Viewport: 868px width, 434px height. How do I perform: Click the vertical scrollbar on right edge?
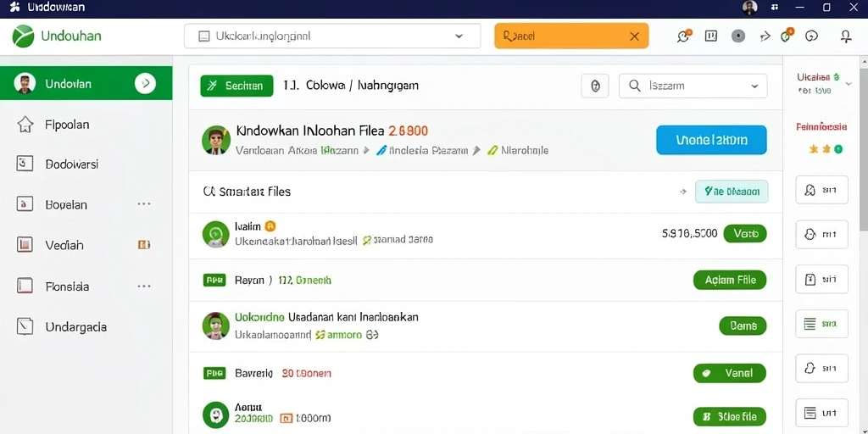click(x=864, y=142)
